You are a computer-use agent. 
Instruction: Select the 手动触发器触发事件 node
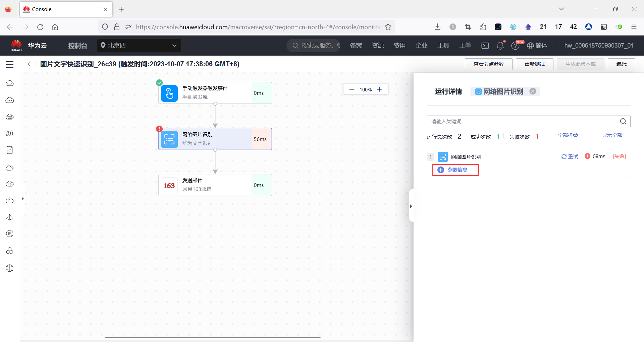[x=215, y=93]
